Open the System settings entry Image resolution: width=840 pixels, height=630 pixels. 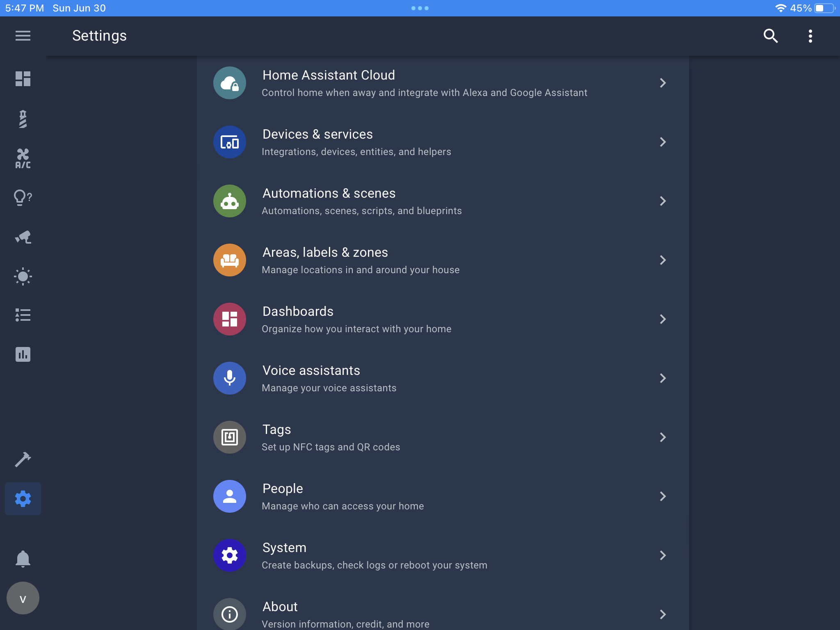click(410, 555)
